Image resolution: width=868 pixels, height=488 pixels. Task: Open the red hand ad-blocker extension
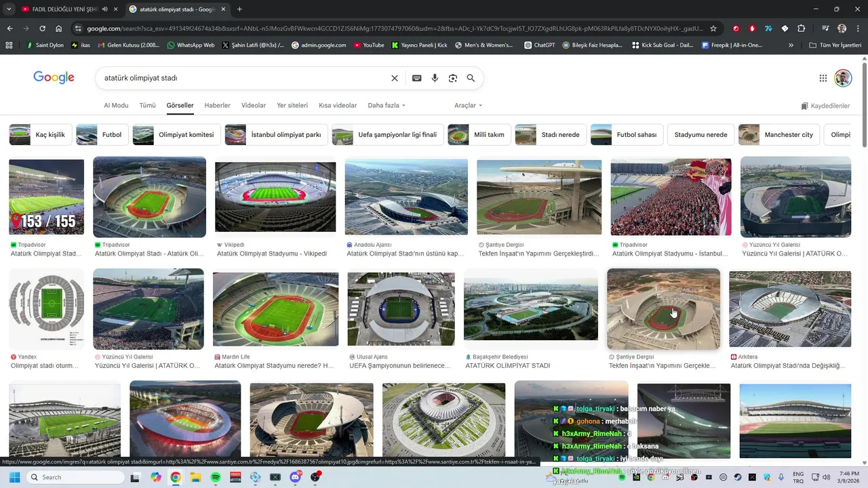click(x=752, y=28)
